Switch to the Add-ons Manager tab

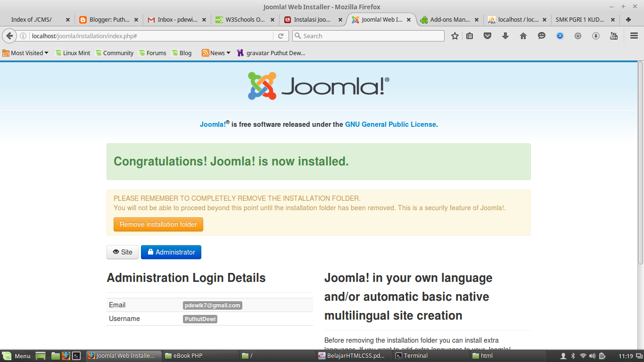pos(449,20)
